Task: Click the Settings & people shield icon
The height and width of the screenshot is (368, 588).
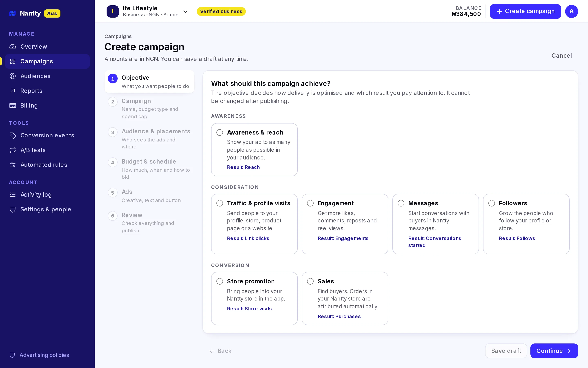Action: tap(13, 209)
